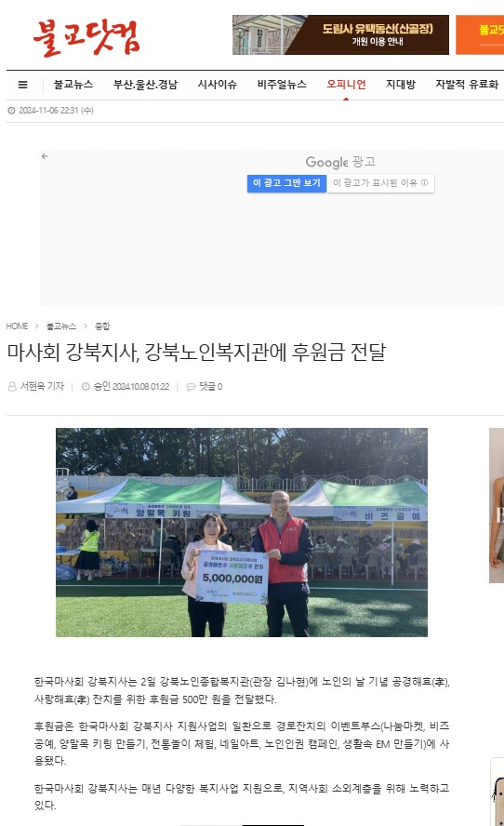
Task: Click the HOME breadcrumb link
Action: point(18,326)
